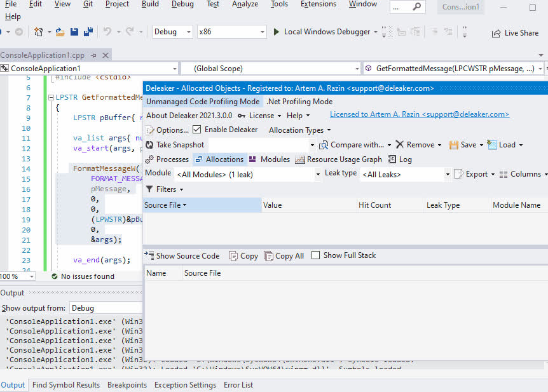The height and width of the screenshot is (392, 548).
Task: Select Unmanaged Code Profiling Mode
Action: [x=203, y=102]
